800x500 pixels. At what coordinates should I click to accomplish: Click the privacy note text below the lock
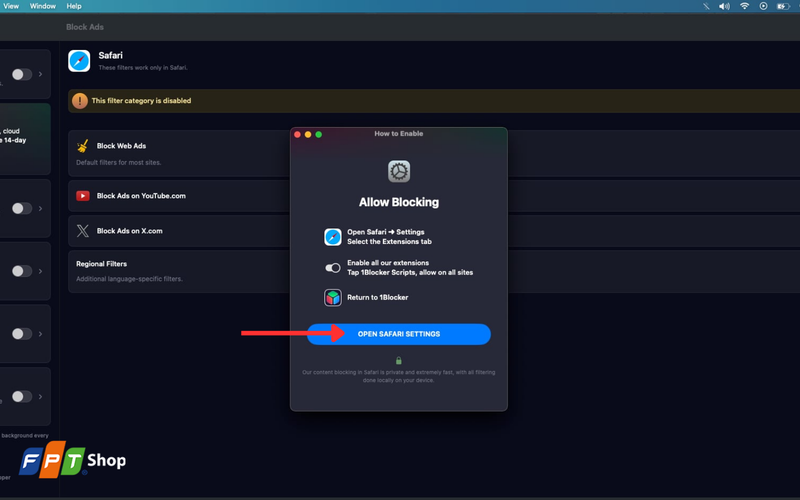[x=398, y=376]
